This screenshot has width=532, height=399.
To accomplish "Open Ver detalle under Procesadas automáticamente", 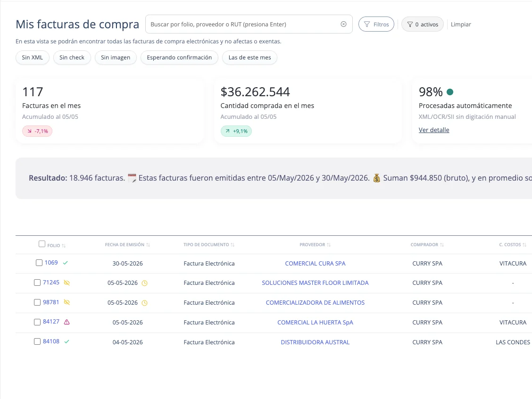I will tap(434, 130).
